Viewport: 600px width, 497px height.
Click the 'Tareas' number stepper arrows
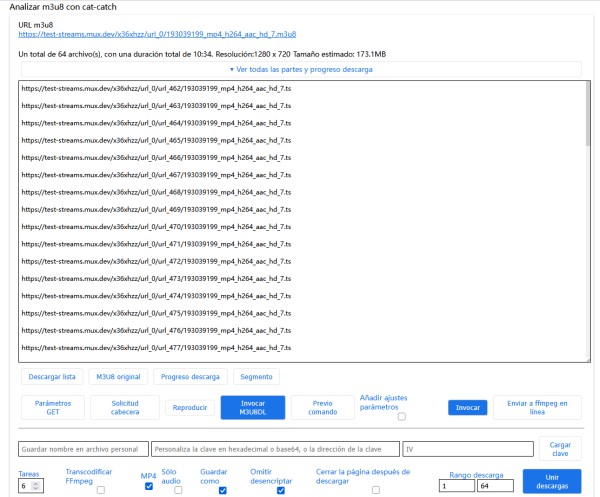37,487
